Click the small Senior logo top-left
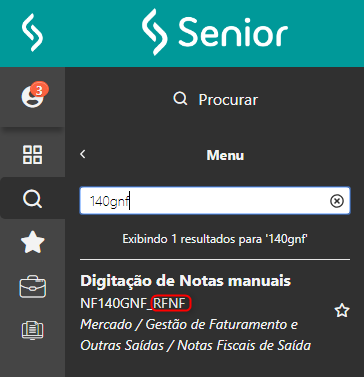 click(x=32, y=32)
